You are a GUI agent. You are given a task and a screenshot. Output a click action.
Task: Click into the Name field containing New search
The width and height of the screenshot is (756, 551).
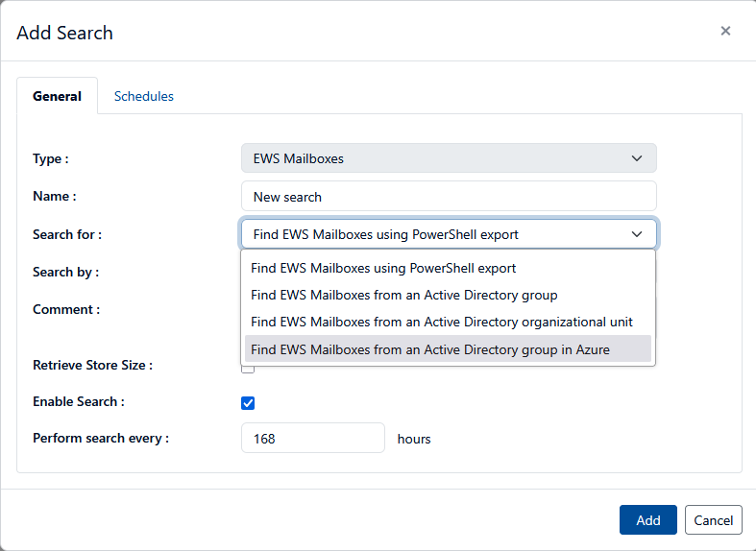point(448,197)
